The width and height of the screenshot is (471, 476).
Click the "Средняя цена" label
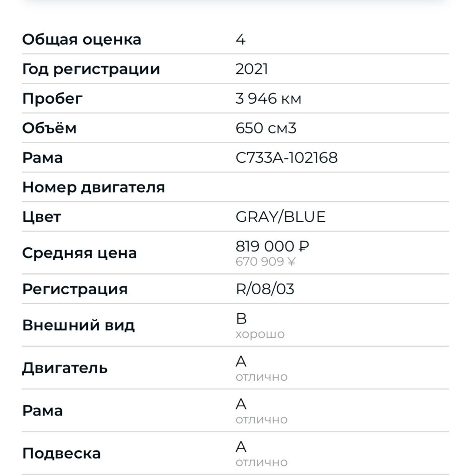point(80,253)
